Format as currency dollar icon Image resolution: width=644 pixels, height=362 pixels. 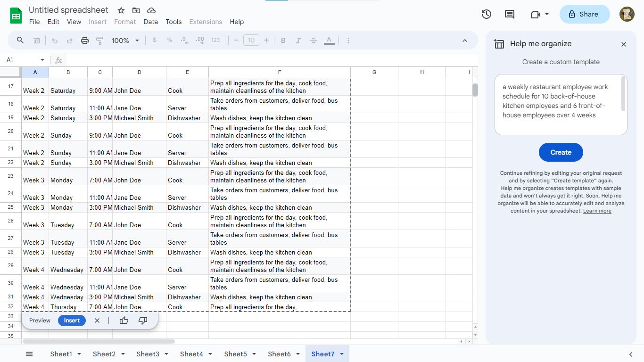155,40
